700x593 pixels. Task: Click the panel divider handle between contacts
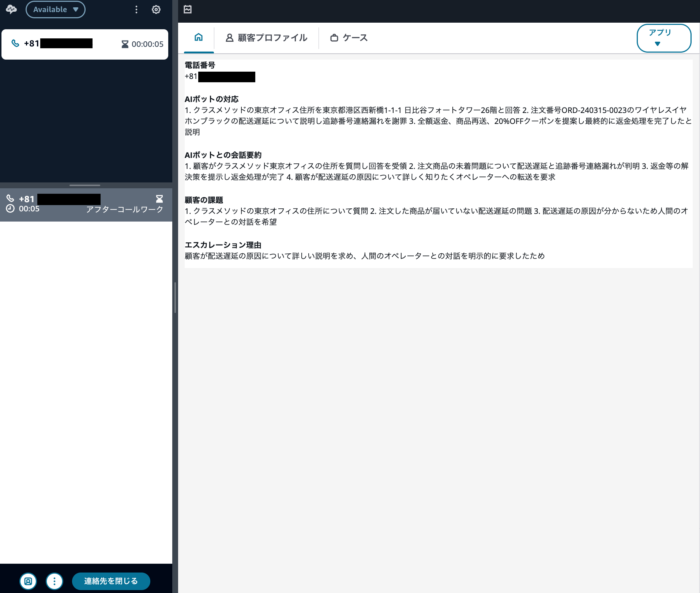(85, 185)
